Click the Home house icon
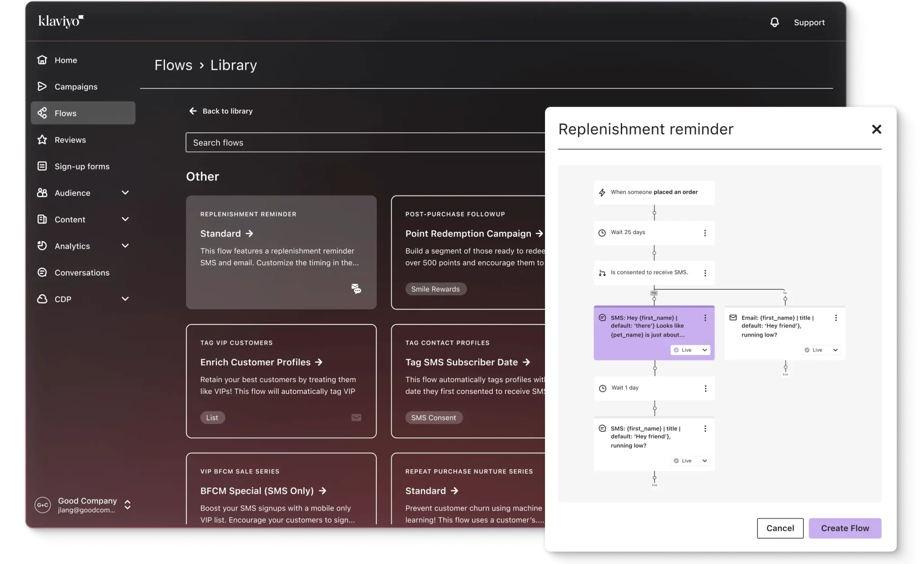 42,60
